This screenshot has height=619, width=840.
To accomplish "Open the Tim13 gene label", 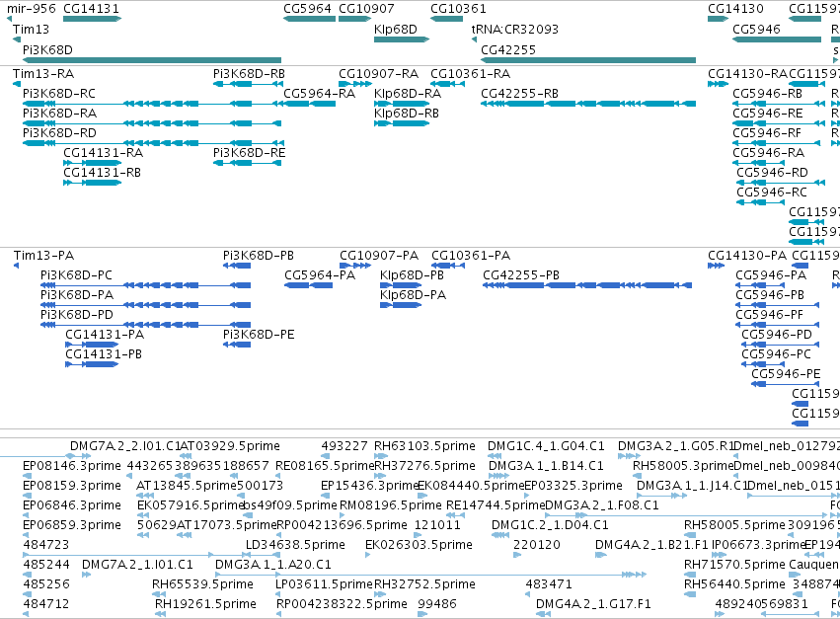I will pyautogui.click(x=31, y=29).
